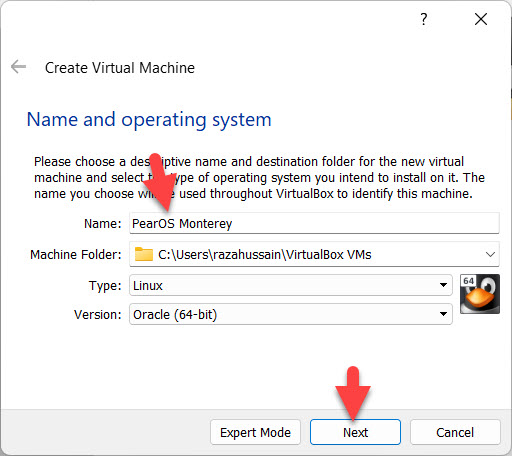
Task: Switch to Expert Mode
Action: [255, 432]
